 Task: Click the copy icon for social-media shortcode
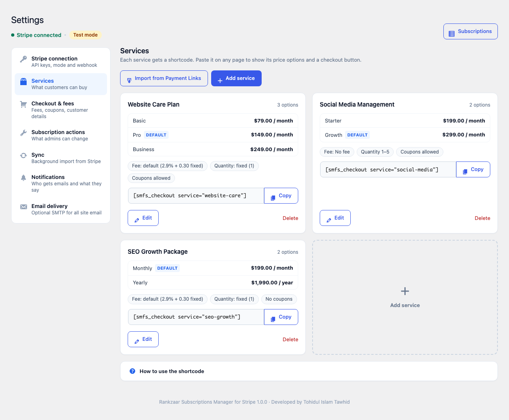click(x=465, y=171)
